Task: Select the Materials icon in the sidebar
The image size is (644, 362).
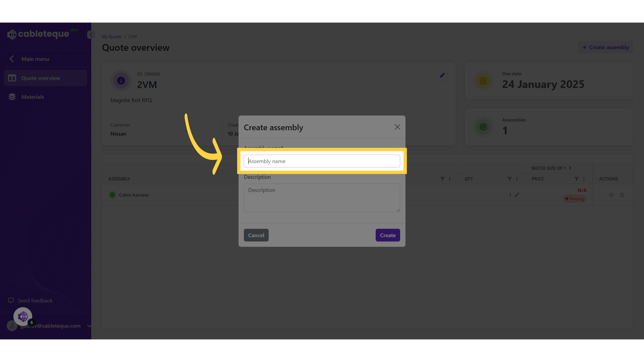Action: pos(12,97)
